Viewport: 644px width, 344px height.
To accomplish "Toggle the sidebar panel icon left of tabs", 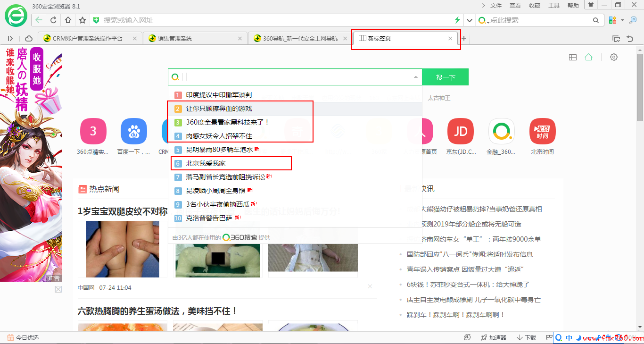I will click(x=10, y=38).
